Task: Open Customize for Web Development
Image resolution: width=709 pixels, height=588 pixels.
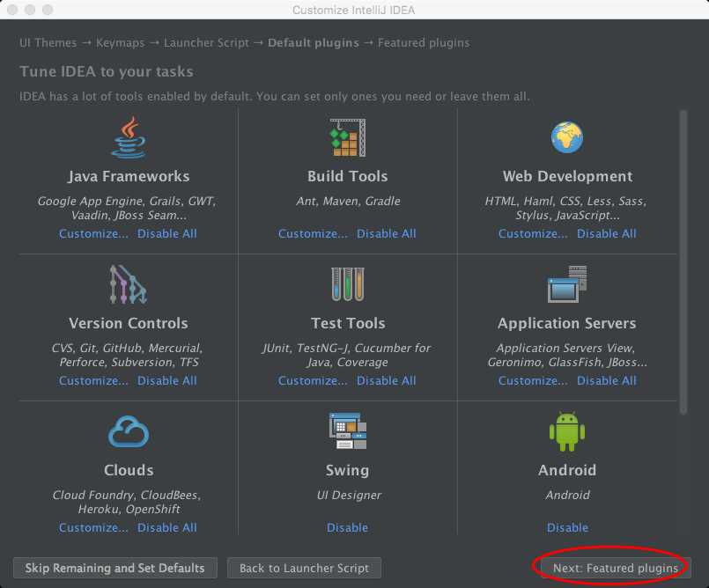Action: coord(533,233)
